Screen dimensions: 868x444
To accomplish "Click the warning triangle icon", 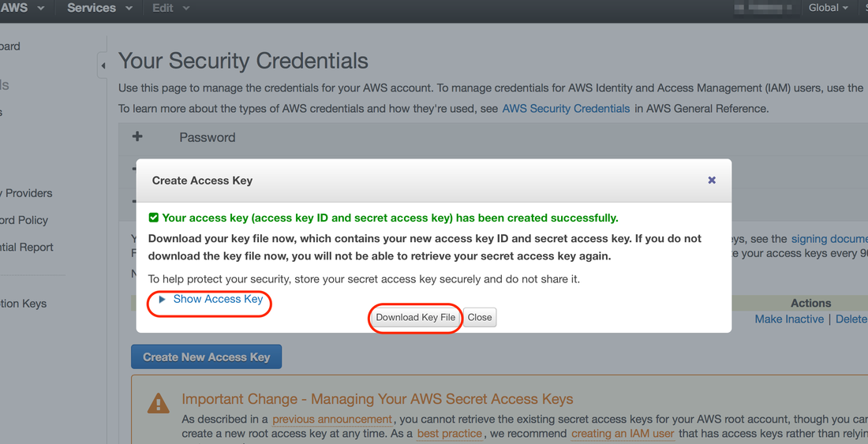I will pyautogui.click(x=159, y=404).
